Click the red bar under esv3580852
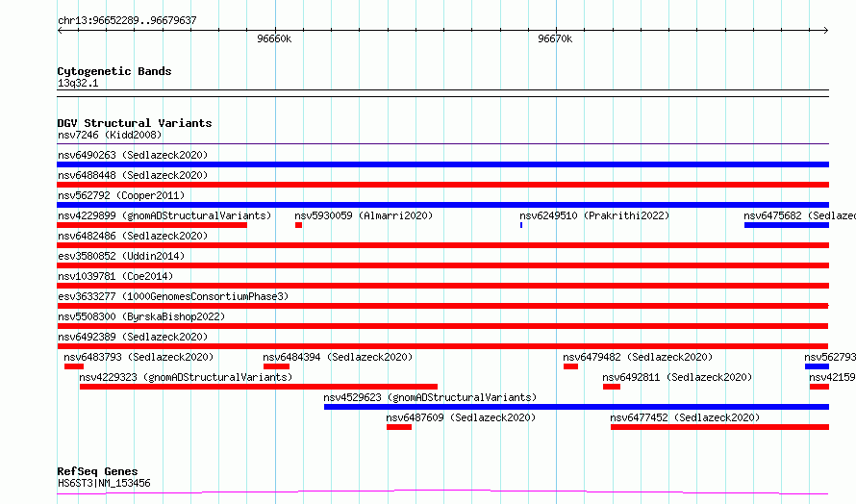 pyautogui.click(x=442, y=265)
